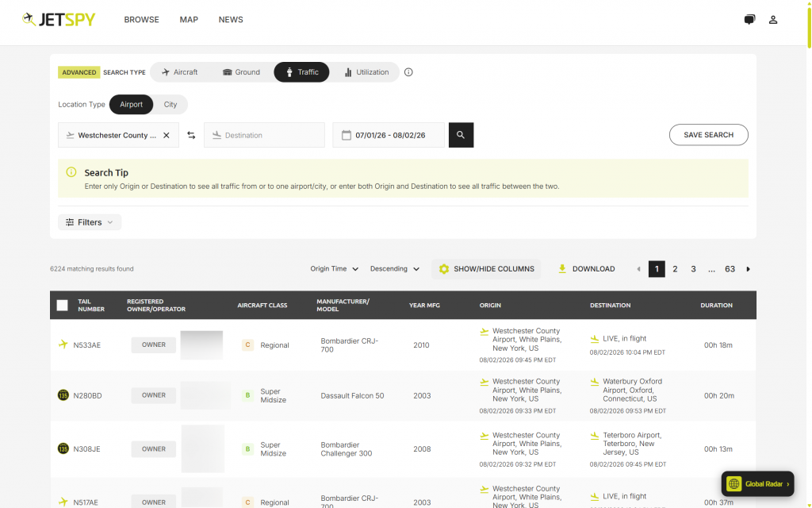Viewport: 812px width, 508px height.
Task: Switch to Aircraft search type
Action: (x=180, y=72)
